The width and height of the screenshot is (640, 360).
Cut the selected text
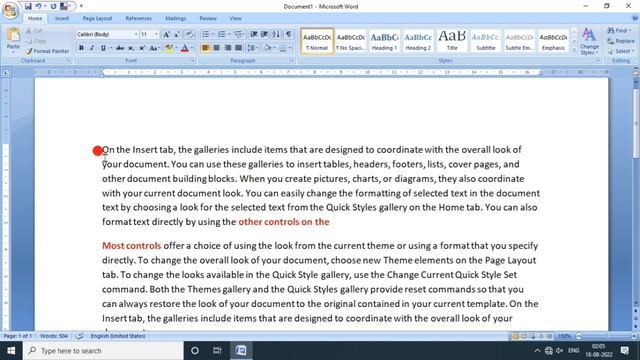[x=34, y=31]
